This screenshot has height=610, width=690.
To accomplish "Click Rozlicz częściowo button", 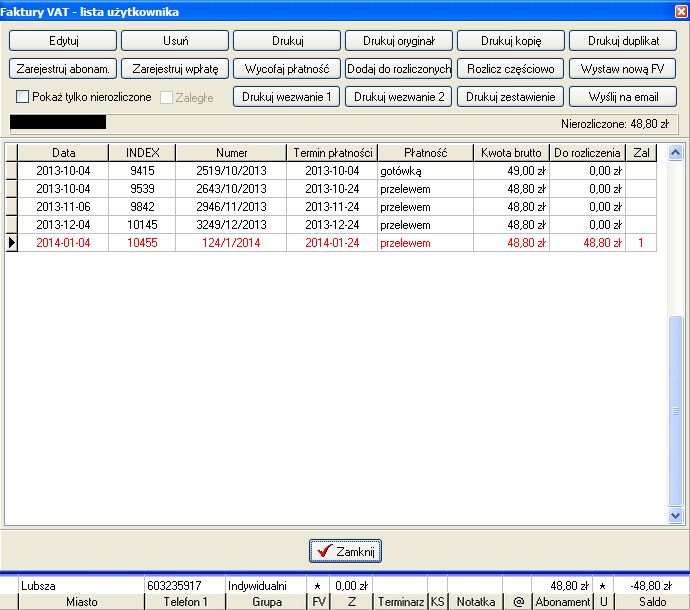I will tap(511, 69).
